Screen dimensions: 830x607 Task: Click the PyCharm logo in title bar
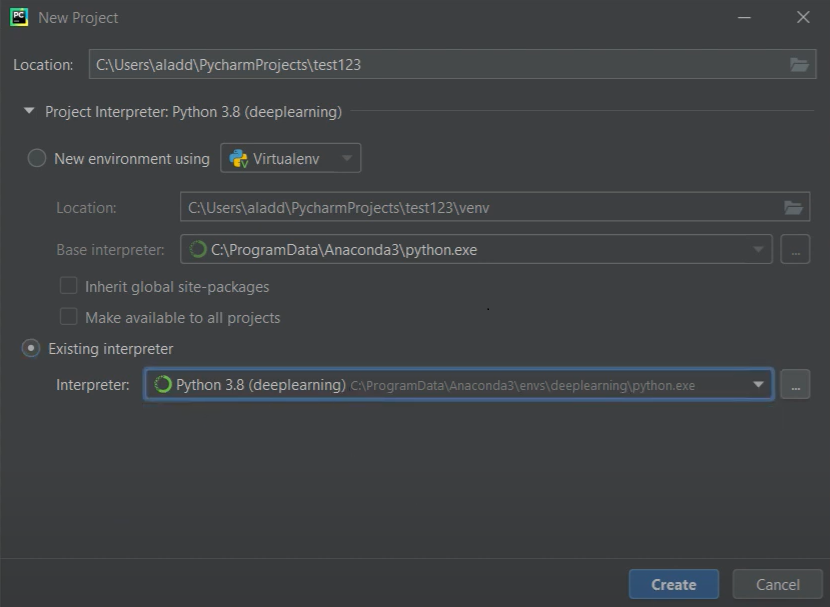[19, 17]
